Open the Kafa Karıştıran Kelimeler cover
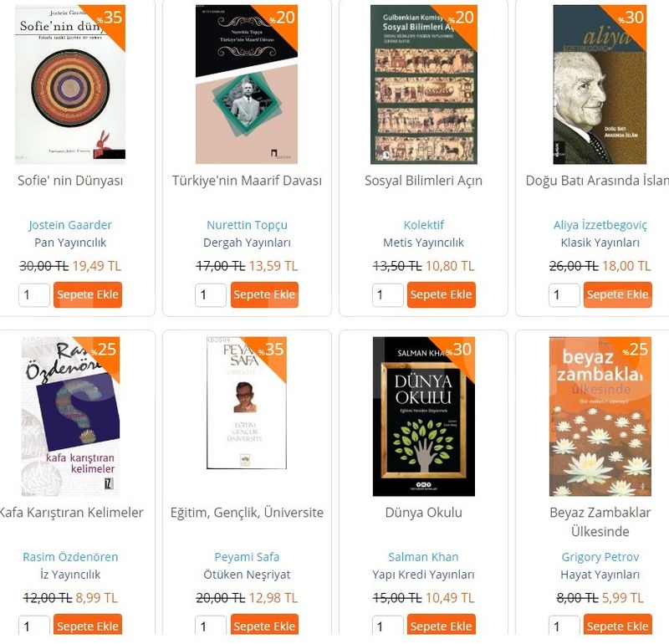The width and height of the screenshot is (669, 644). point(70,417)
